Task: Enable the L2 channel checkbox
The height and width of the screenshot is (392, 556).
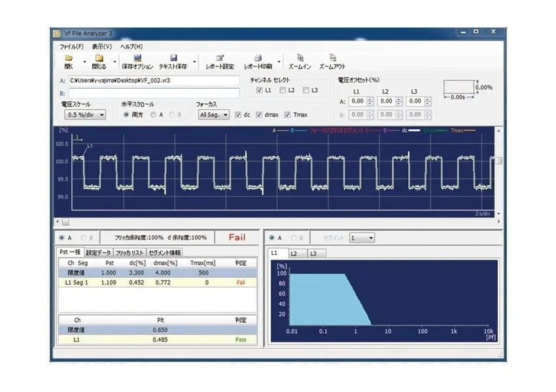Action: point(283,90)
